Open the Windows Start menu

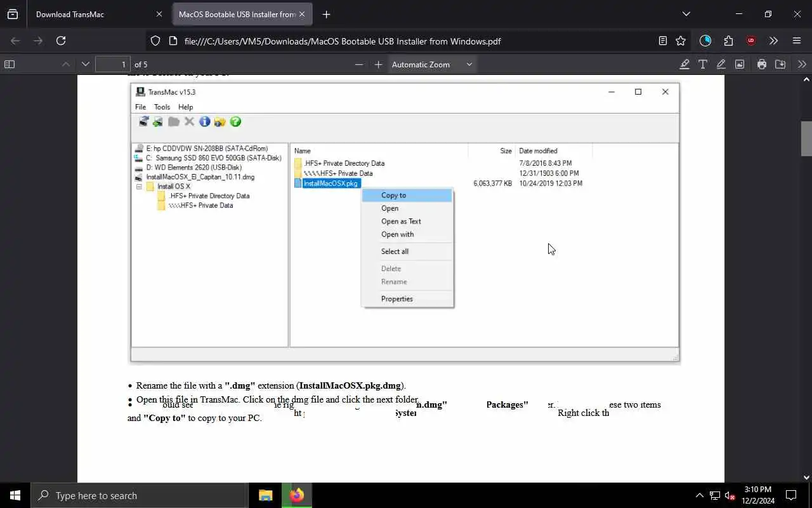[x=15, y=495]
